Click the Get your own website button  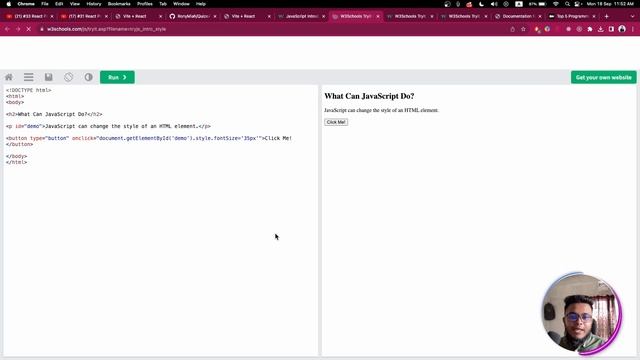tap(603, 77)
